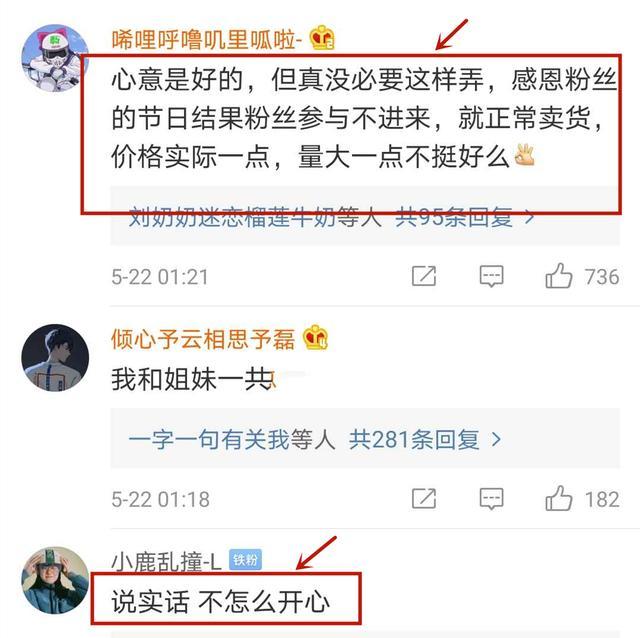Viewport: 640px width, 638px height.
Task: View avatar of 唏哩呼噜叽里呱啦-
Action: pyautogui.click(x=55, y=58)
